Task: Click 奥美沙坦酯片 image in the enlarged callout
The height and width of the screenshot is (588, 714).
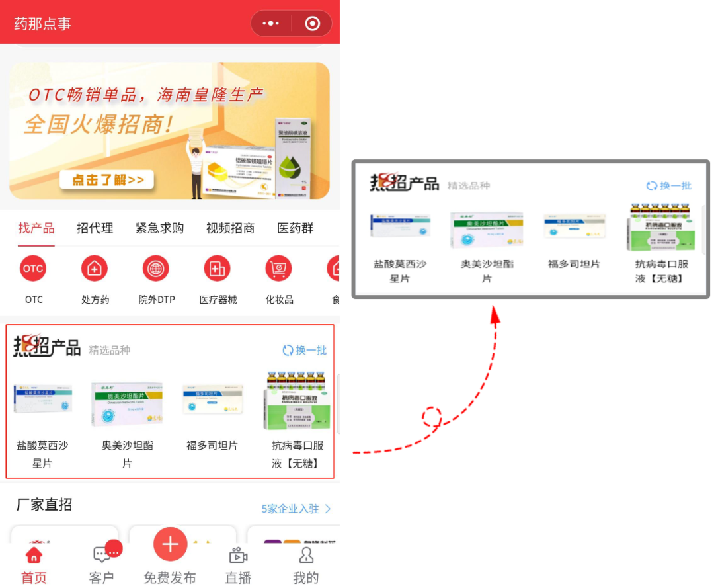Action: (x=487, y=230)
